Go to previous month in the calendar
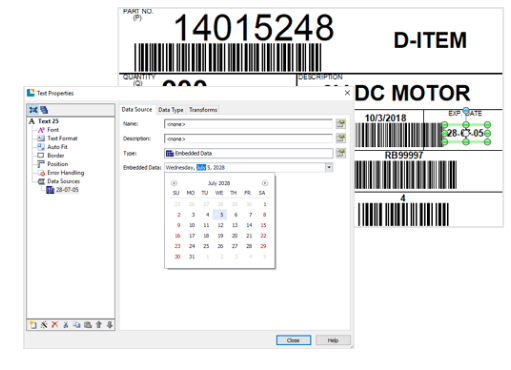Viewport: 511px width, 370px height. point(174,183)
